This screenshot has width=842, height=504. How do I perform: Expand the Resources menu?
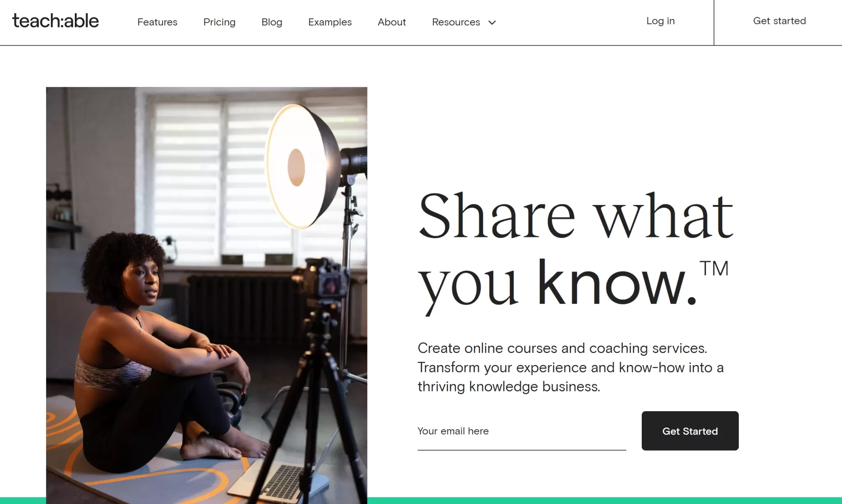464,22
